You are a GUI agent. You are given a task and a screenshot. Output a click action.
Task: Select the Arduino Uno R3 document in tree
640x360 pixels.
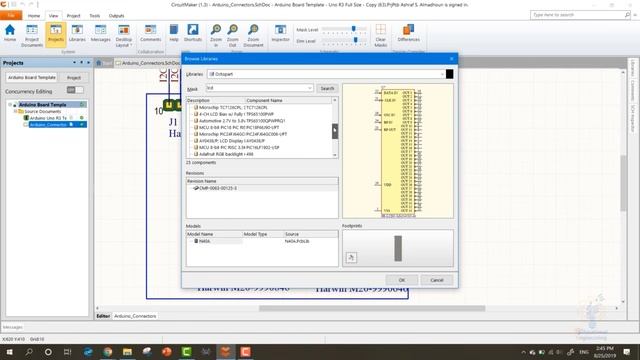(x=48, y=118)
